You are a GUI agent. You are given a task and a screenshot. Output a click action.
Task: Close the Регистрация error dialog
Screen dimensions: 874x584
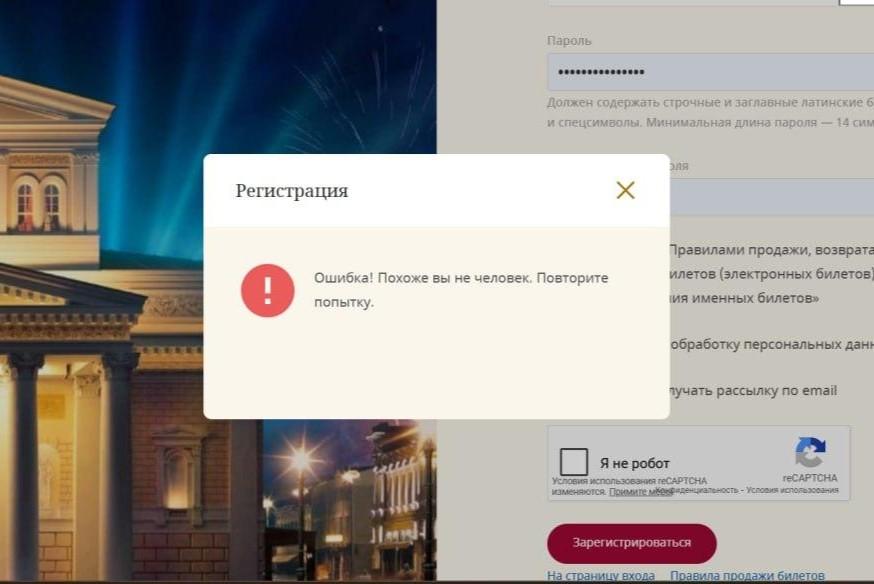(625, 190)
